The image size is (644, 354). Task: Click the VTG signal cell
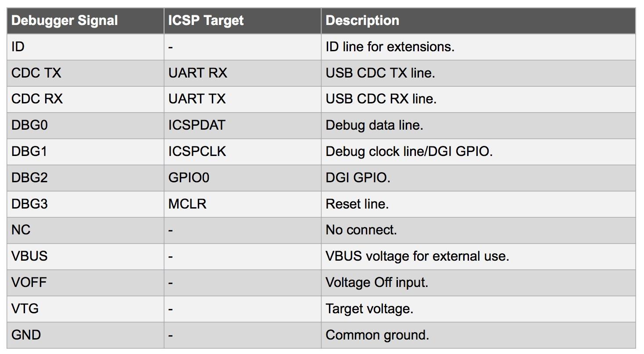(25, 309)
